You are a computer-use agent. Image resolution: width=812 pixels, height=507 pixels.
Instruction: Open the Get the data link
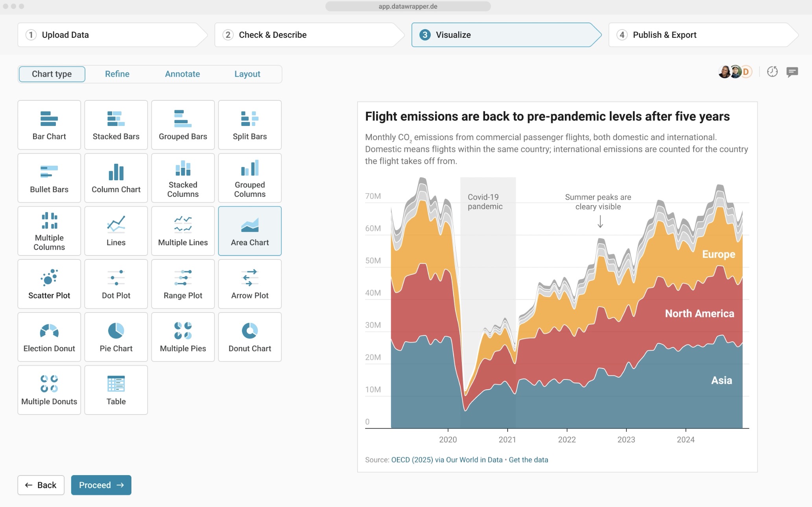(x=528, y=460)
